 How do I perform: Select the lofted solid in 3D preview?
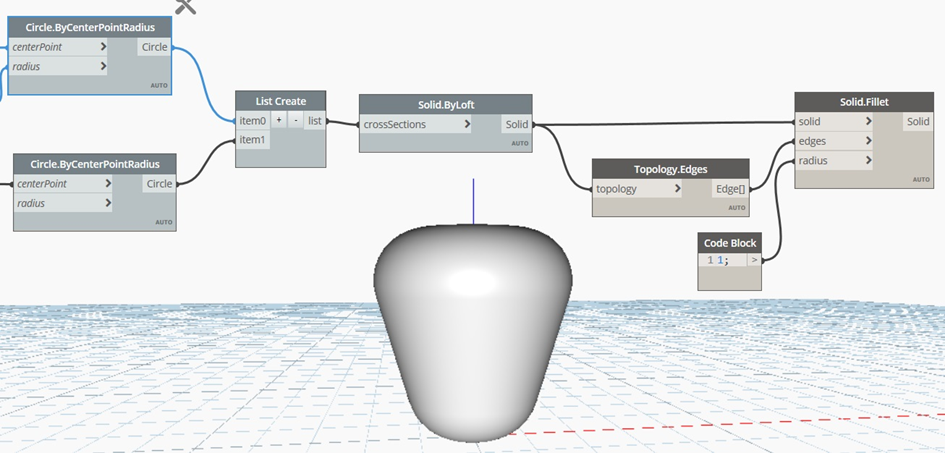[472, 330]
